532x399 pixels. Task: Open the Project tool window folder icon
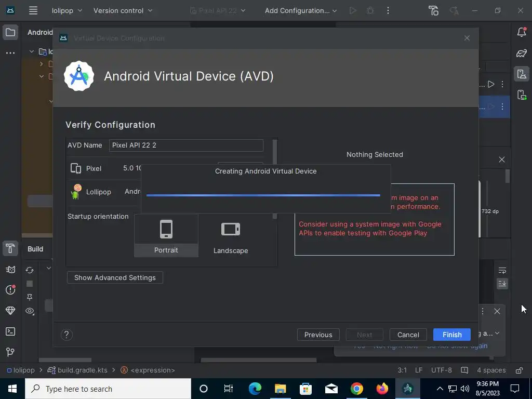pos(10,32)
